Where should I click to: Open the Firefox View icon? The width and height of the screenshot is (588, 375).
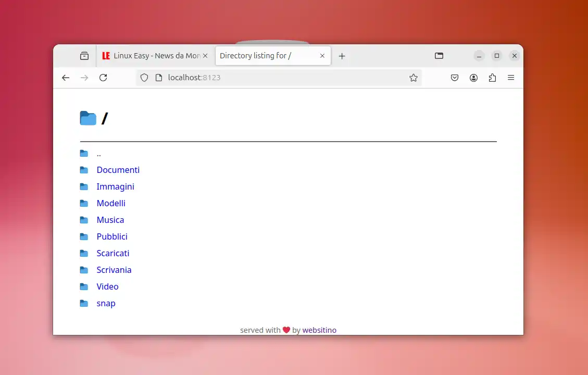click(84, 56)
